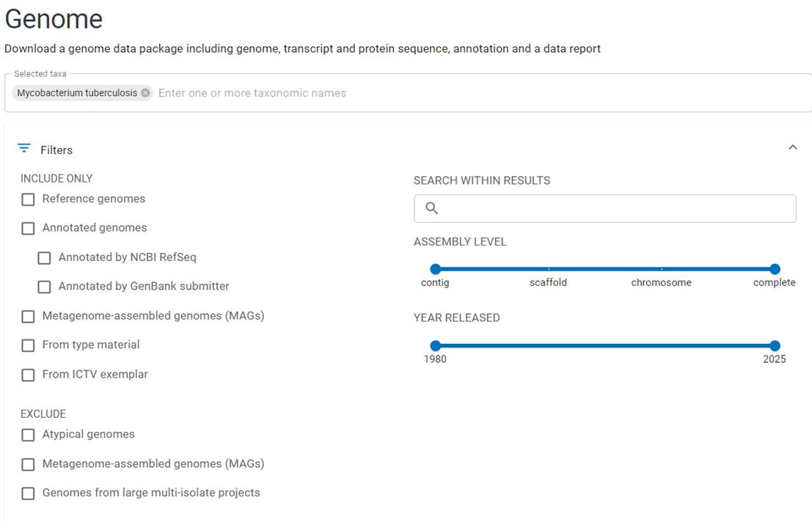812x522 pixels.
Task: Exclude Genomes from large multi-isolate projects
Action: tap(28, 493)
